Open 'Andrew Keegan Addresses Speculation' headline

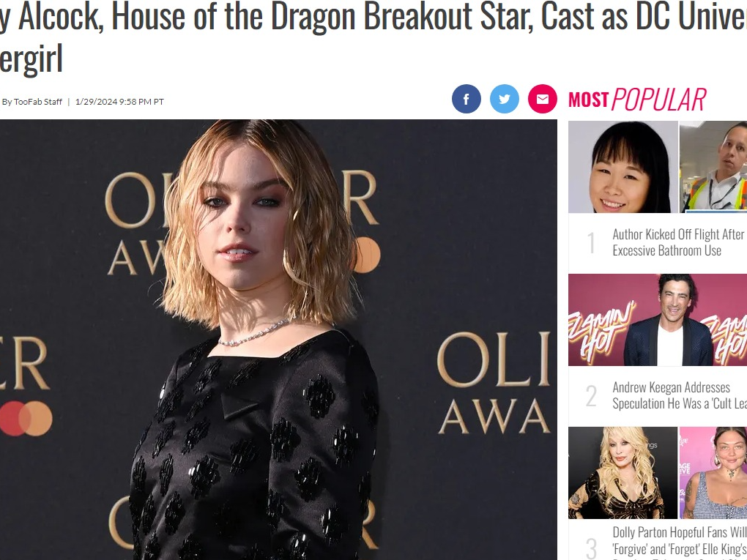[680, 395]
